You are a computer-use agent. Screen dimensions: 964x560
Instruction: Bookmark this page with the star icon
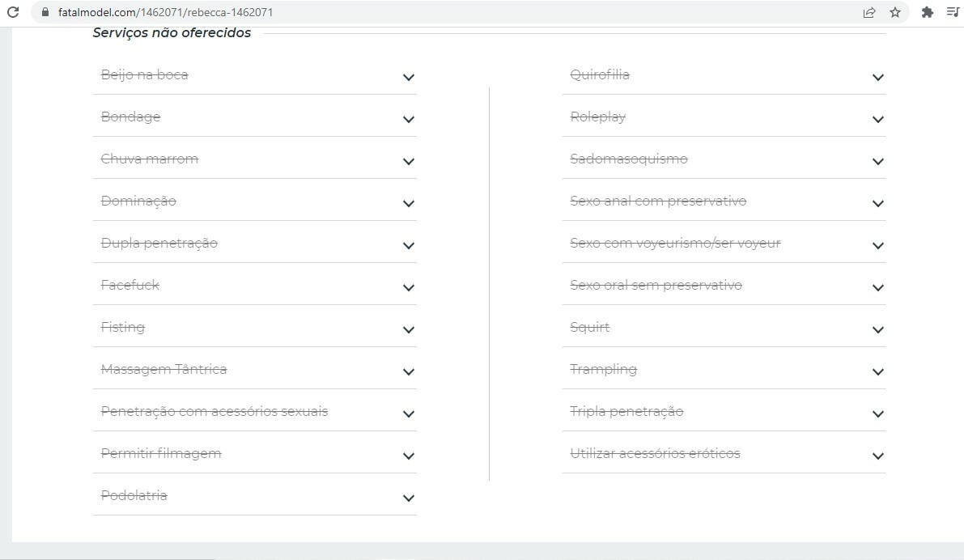click(895, 12)
